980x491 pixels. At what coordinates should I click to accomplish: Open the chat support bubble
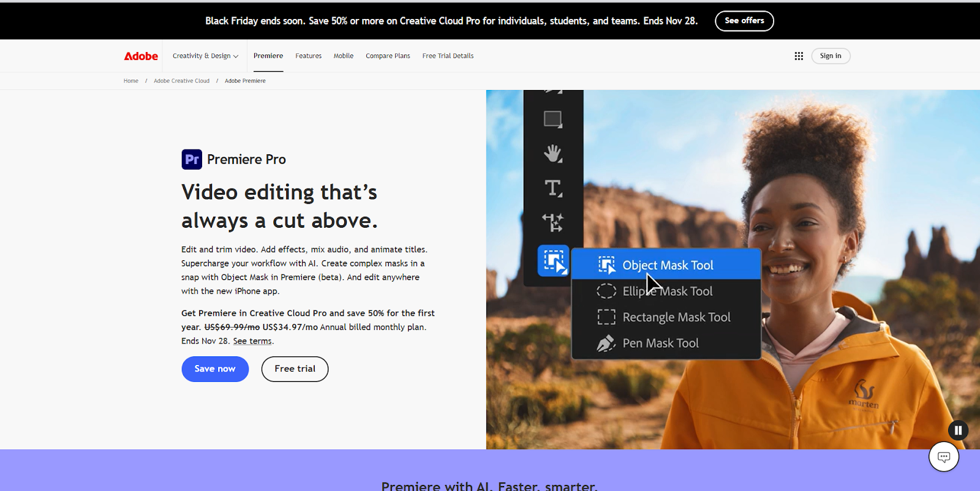pos(944,456)
